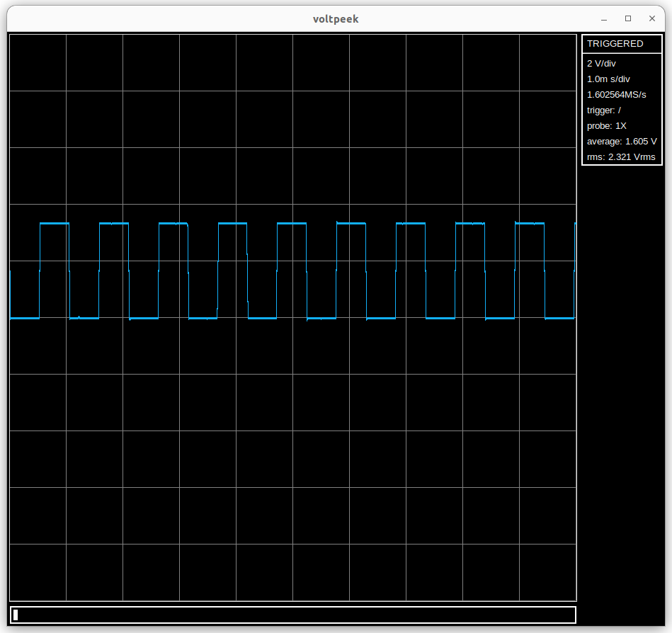Click the center intersection of the scope grid
This screenshot has width=672, height=633.
point(292,318)
